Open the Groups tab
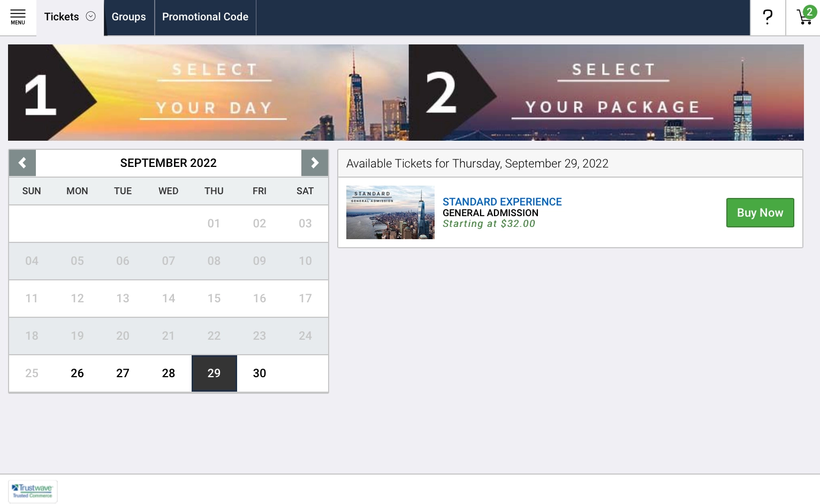This screenshot has height=504, width=820. click(128, 17)
